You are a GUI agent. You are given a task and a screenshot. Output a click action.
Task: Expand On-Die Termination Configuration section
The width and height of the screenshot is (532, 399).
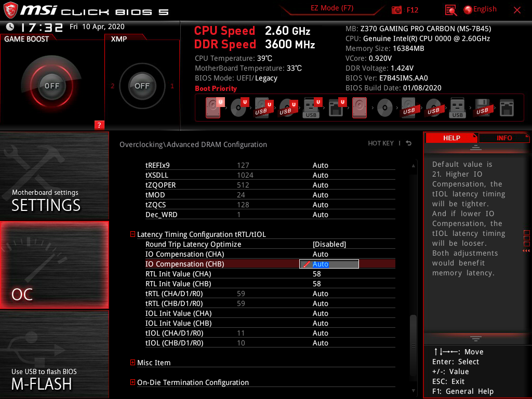[x=132, y=382]
